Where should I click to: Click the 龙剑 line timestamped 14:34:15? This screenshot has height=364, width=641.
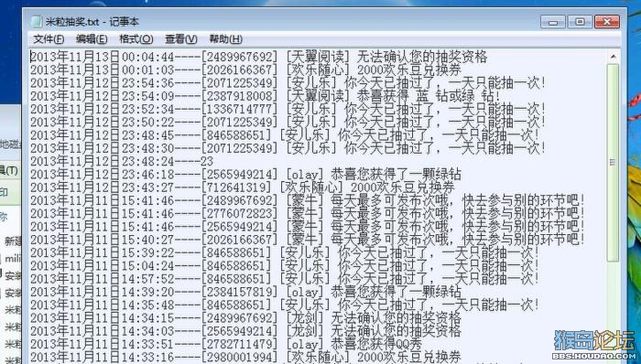(245, 318)
